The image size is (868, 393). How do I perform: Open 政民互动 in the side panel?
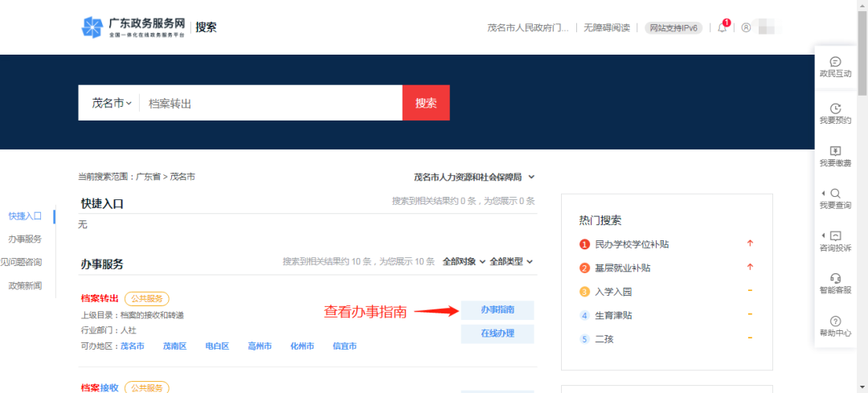(835, 67)
